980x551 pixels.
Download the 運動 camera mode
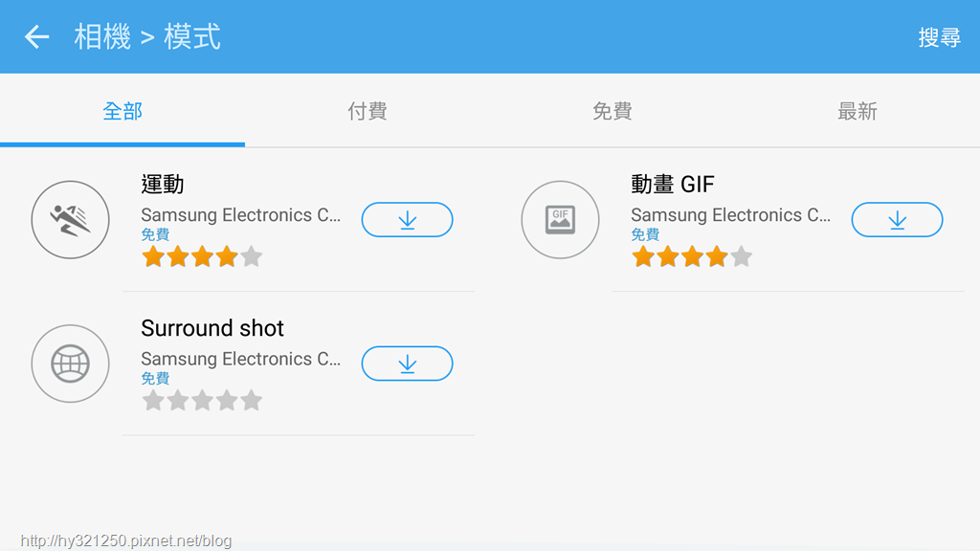[x=407, y=220]
